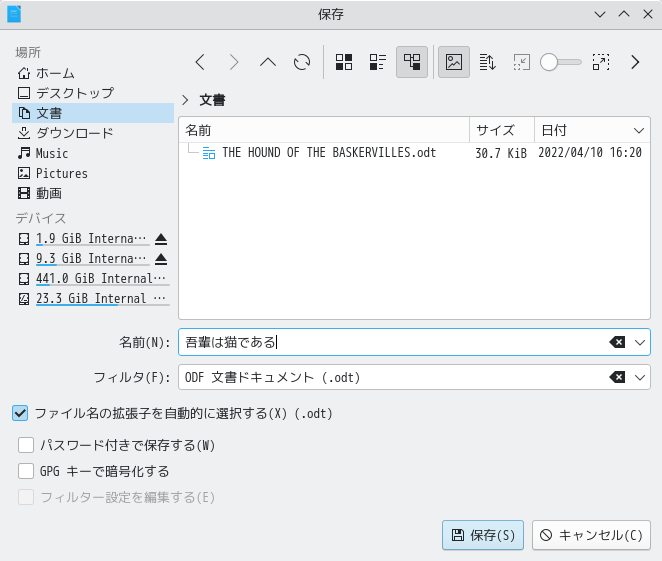Sort by 日付 column header

click(592, 130)
